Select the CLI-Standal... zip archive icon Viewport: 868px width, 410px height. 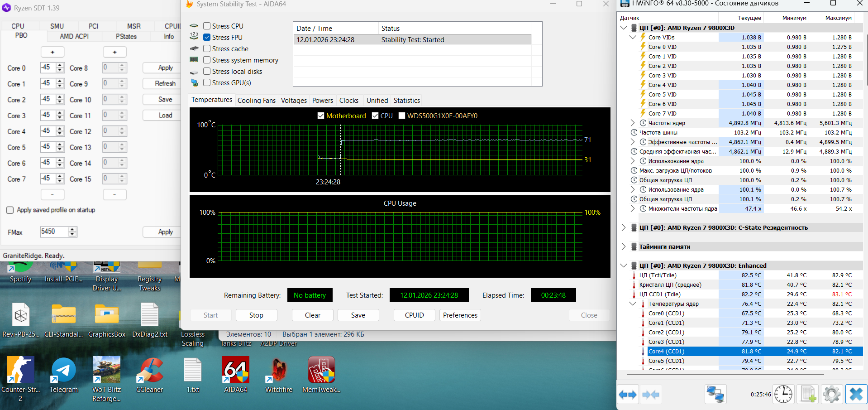[x=64, y=320]
